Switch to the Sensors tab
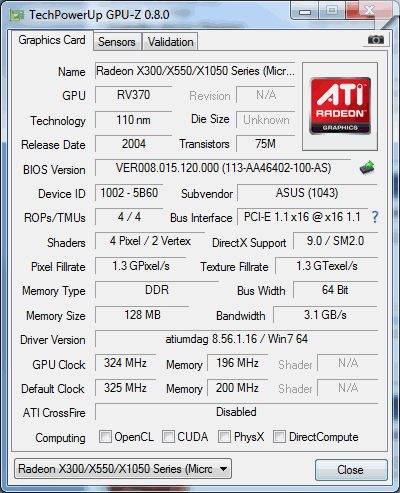The image size is (400, 493). point(117,42)
